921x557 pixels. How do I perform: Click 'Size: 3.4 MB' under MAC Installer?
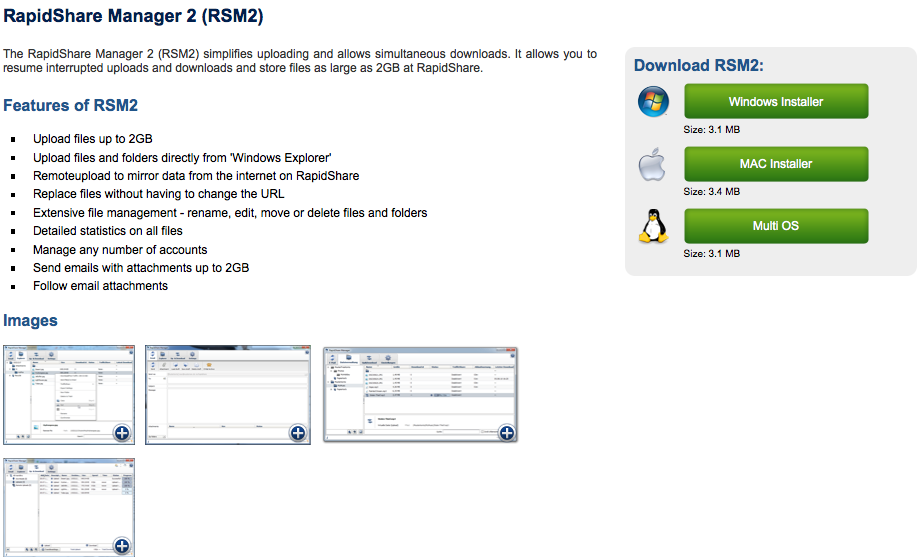[x=711, y=192]
